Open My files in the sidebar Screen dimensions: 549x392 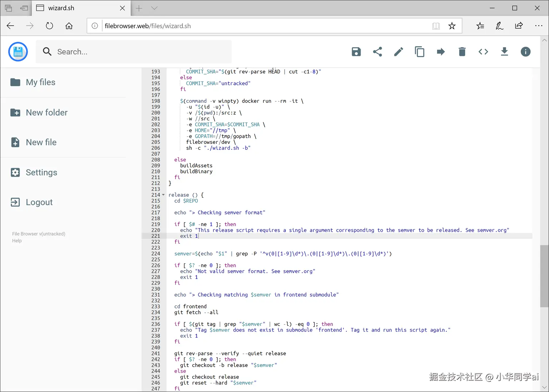(33, 82)
